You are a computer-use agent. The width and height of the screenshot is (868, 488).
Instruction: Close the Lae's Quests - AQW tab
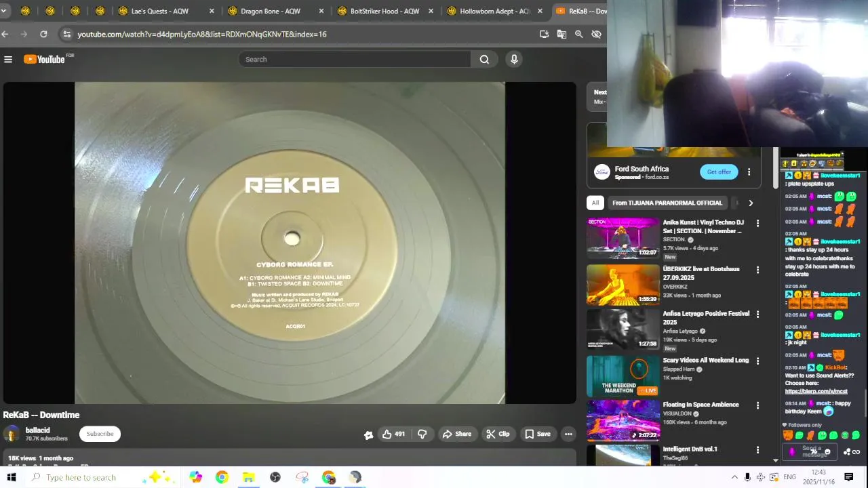coord(212,11)
